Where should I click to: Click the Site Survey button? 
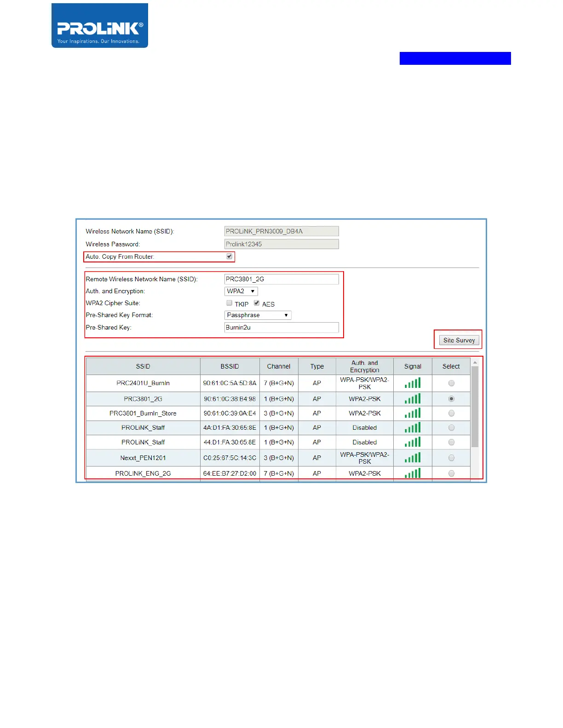(x=459, y=340)
